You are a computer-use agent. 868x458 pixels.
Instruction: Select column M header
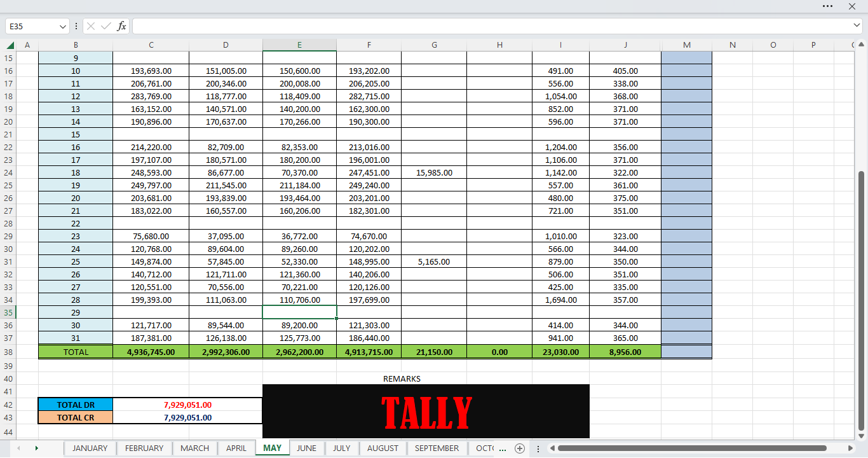click(x=686, y=45)
